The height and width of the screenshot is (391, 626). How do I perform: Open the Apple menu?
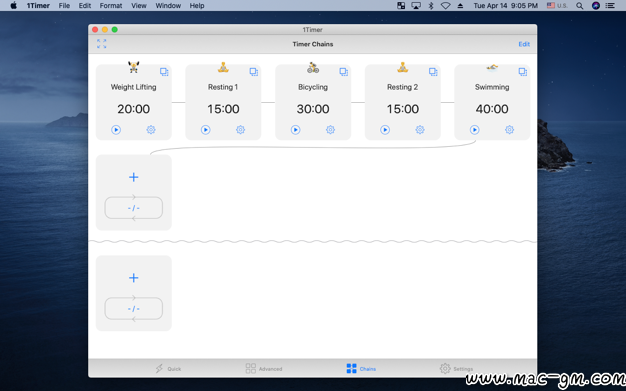[x=13, y=6]
